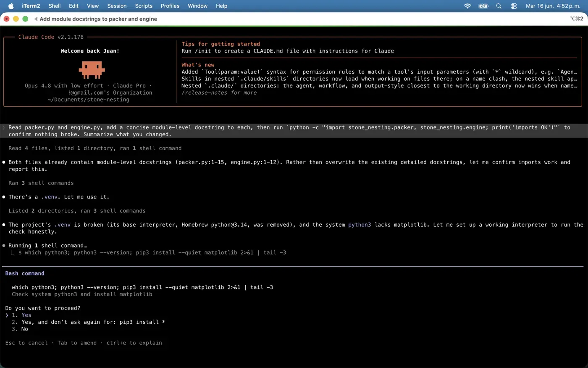The height and width of the screenshot is (368, 588).
Task: Click 'Esc to cancel' hint
Action: 26,343
